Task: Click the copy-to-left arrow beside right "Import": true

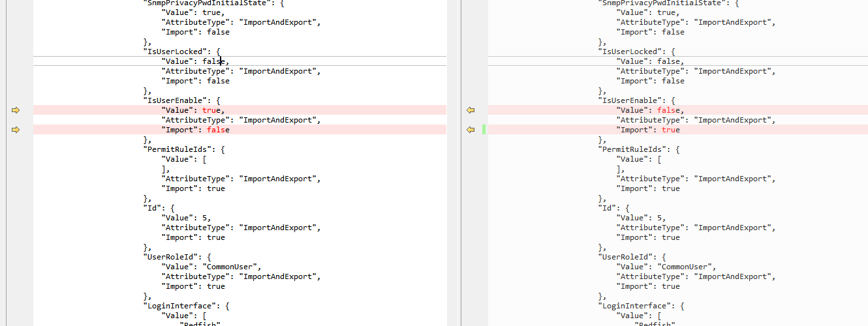Action: [x=470, y=130]
